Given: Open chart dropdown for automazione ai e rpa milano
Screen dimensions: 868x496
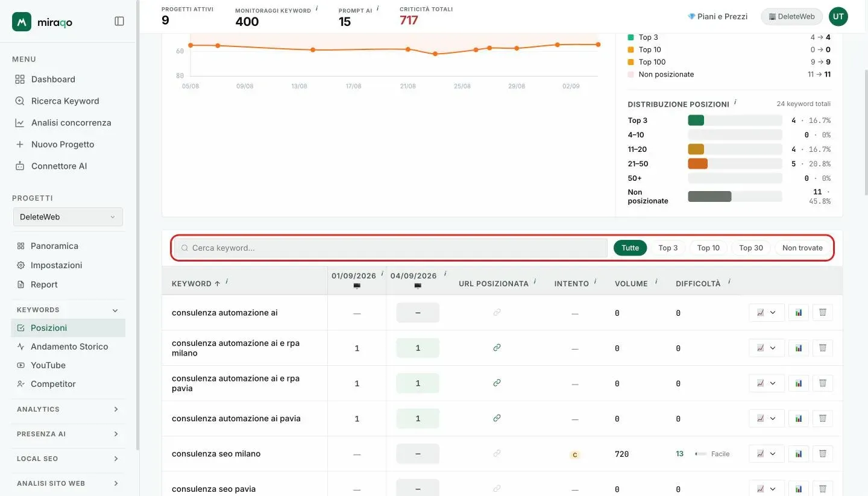Looking at the screenshot, I should coord(766,348).
